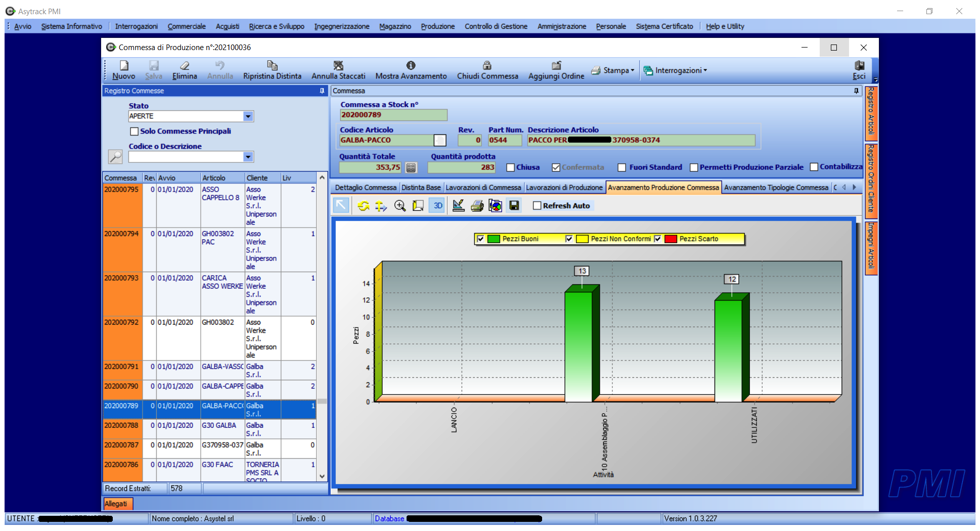Pin the Commessa panel
The image size is (980, 531).
pos(856,91)
